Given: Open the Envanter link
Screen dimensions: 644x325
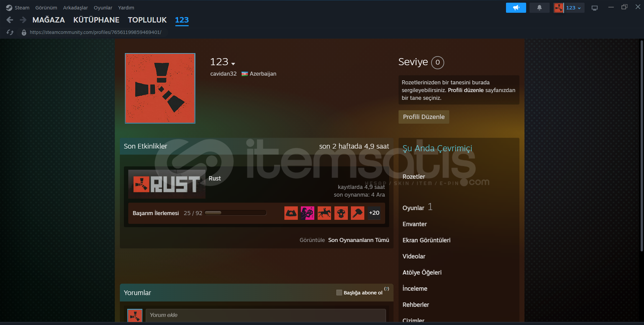Looking at the screenshot, I should click(415, 224).
